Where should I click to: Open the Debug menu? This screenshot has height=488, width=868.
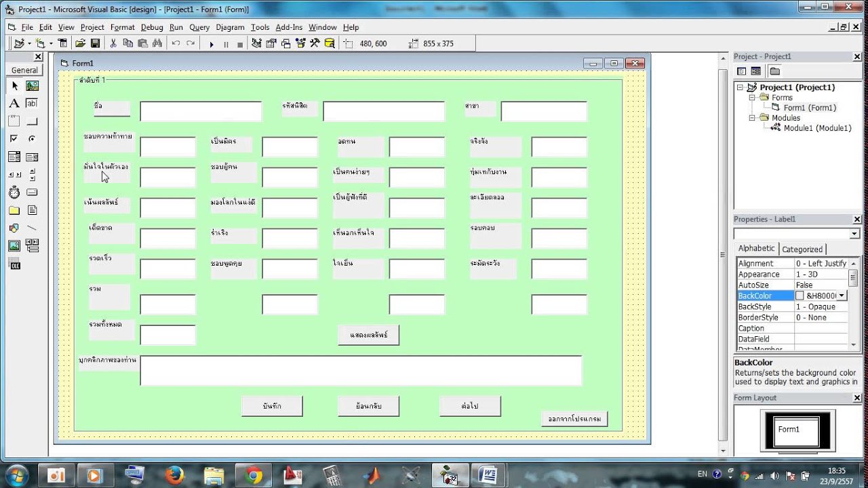click(x=152, y=27)
